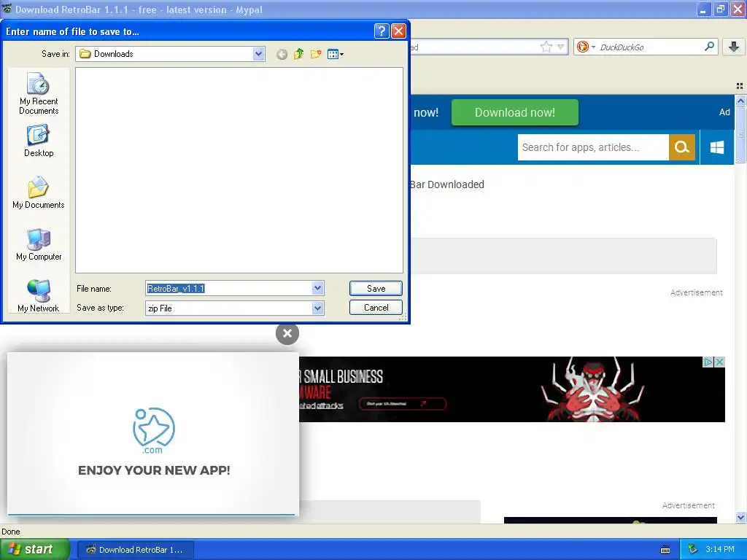Viewport: 747px width, 560px height.
Task: Click the Search for apps, articles field
Action: click(593, 147)
